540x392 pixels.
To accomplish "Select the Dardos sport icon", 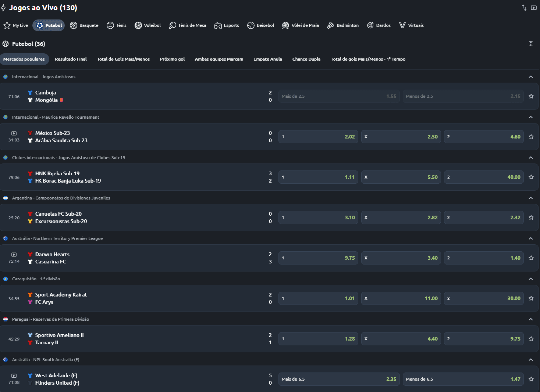I will point(370,25).
